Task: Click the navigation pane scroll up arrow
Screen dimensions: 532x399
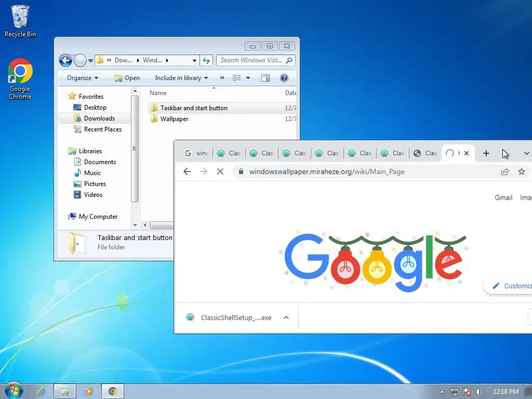Action: coord(135,91)
